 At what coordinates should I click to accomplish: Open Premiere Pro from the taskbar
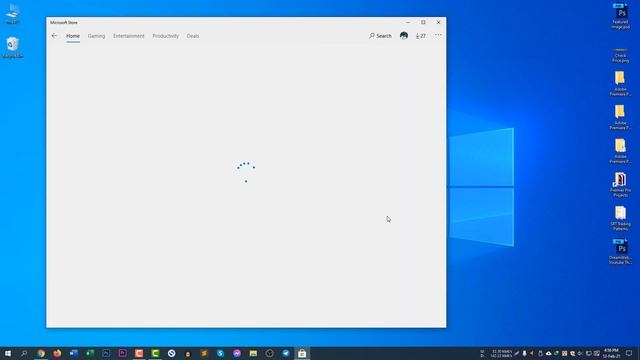pos(122,353)
